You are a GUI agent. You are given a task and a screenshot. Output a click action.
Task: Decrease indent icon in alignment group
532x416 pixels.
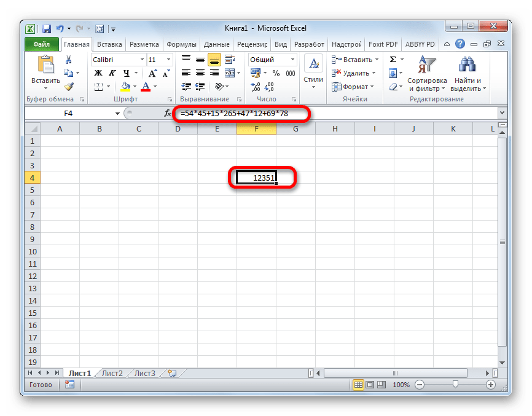(x=186, y=87)
